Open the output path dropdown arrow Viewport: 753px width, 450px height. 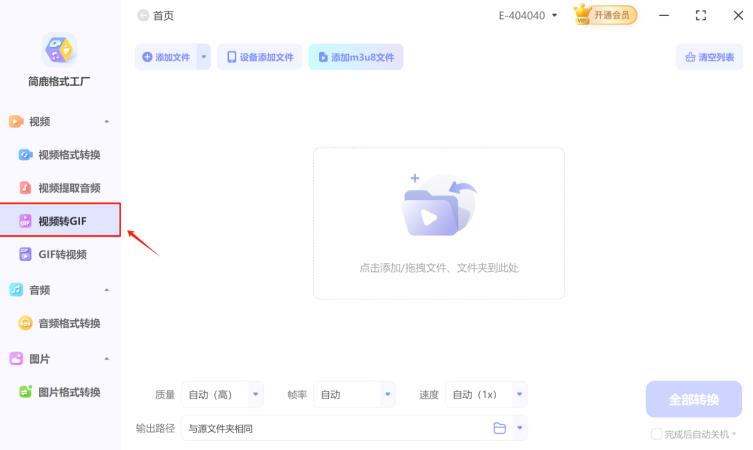coord(520,428)
